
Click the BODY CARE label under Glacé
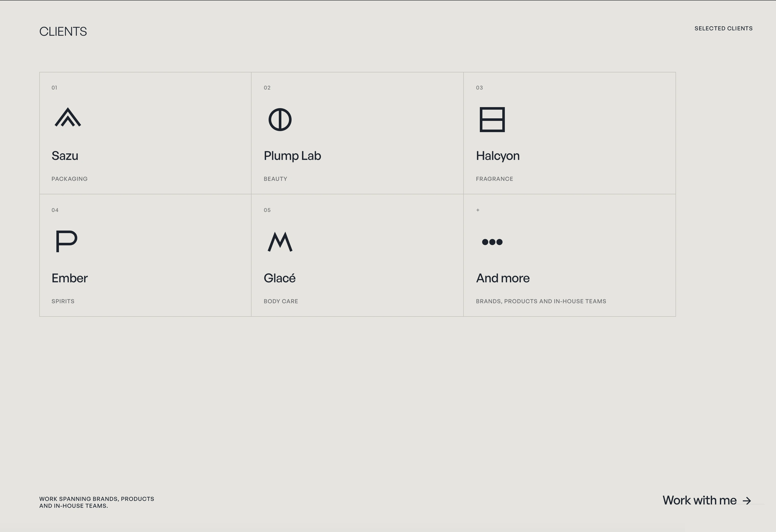281,301
